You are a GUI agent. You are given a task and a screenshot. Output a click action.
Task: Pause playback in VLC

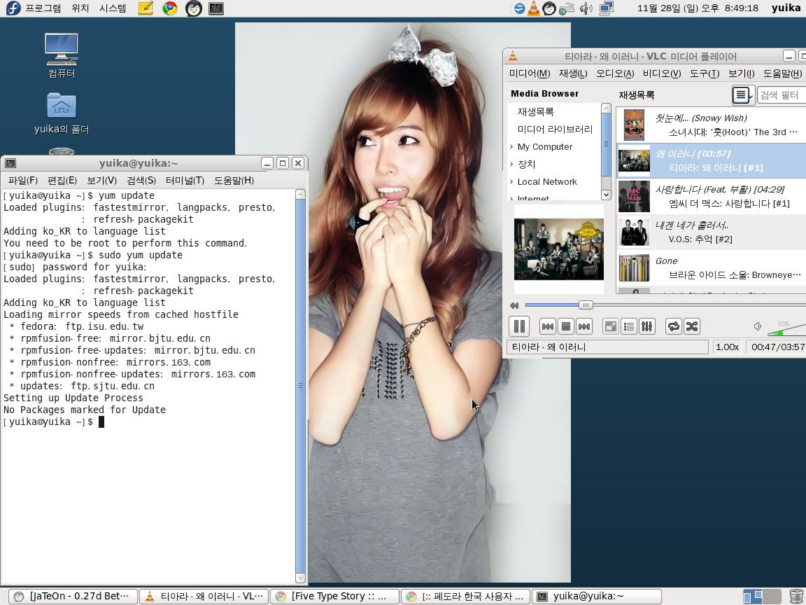click(519, 326)
